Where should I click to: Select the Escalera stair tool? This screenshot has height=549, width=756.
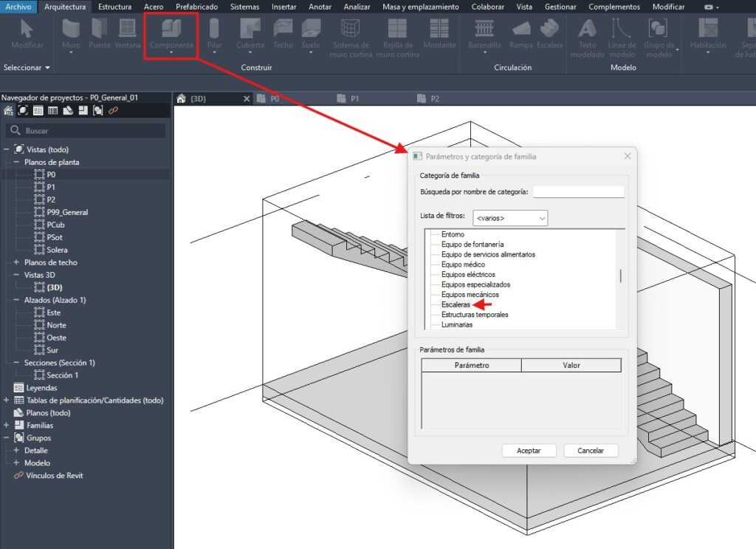click(x=549, y=32)
